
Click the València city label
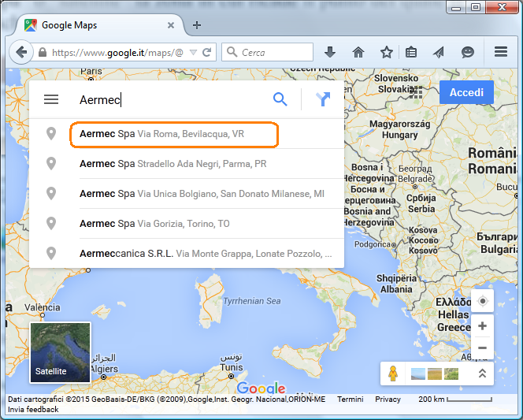pyautogui.click(x=42, y=307)
